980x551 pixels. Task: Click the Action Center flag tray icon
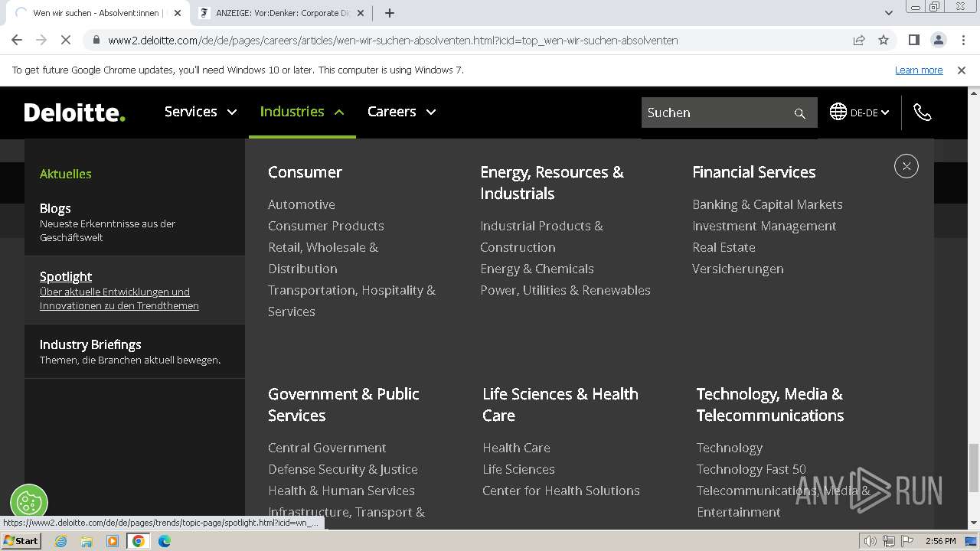pyautogui.click(x=906, y=541)
